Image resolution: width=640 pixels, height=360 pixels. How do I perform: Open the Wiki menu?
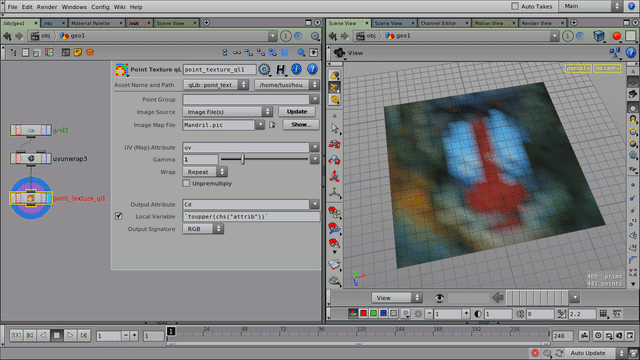tap(119, 7)
